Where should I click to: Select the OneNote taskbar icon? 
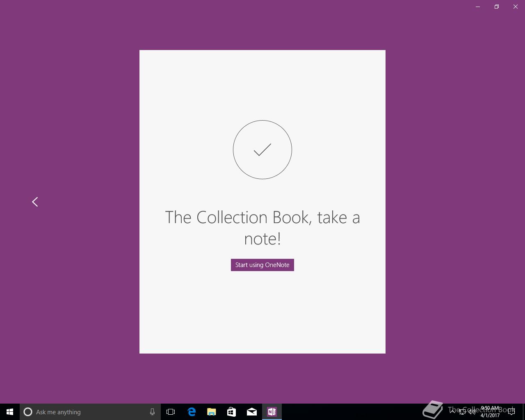(272, 412)
